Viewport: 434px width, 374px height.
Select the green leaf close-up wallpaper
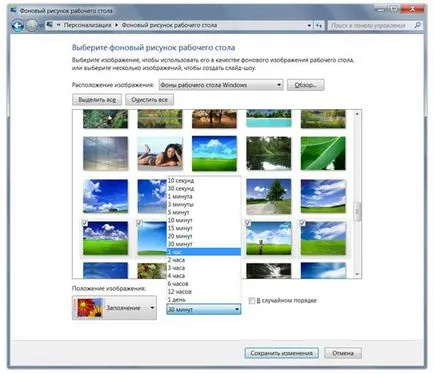tap(323, 153)
